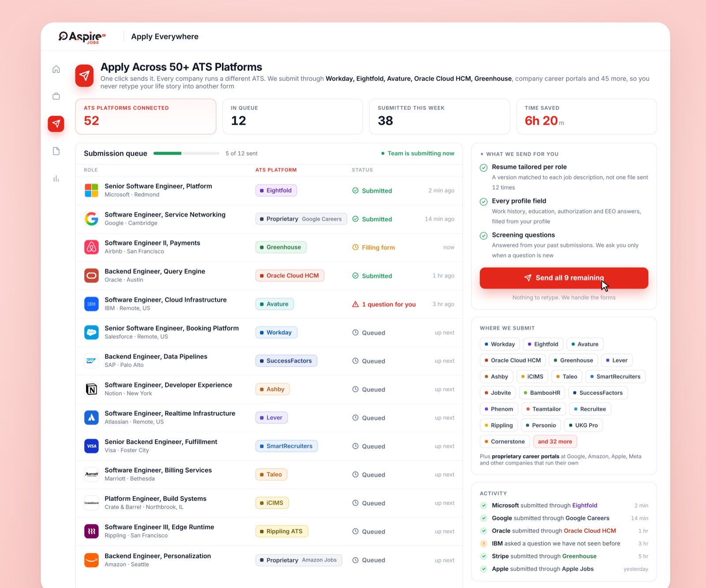Screen dimensions: 706x588
Task: Click the Oracle company logo
Action: tap(91, 276)
